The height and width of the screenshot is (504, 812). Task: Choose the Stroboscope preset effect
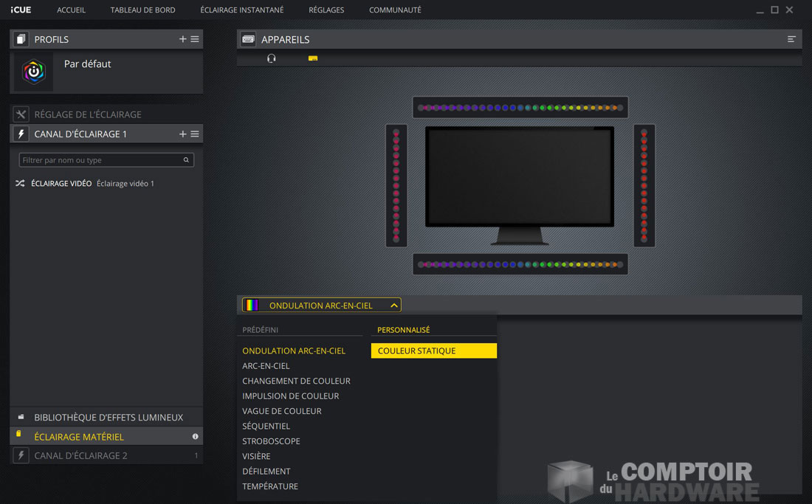(271, 441)
